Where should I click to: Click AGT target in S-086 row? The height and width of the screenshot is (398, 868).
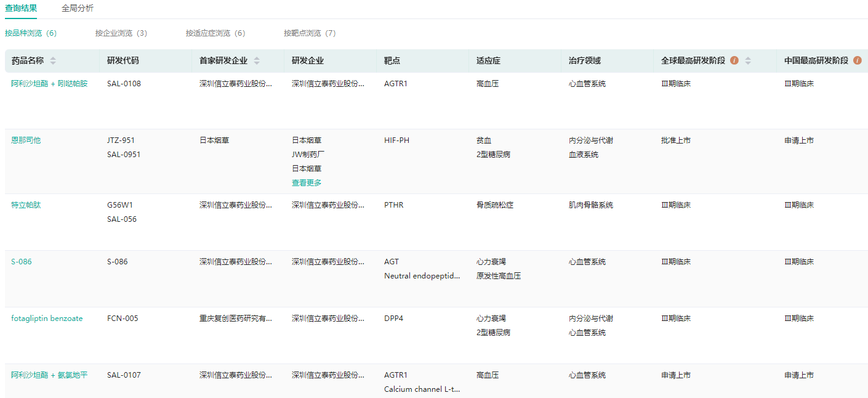click(x=392, y=262)
